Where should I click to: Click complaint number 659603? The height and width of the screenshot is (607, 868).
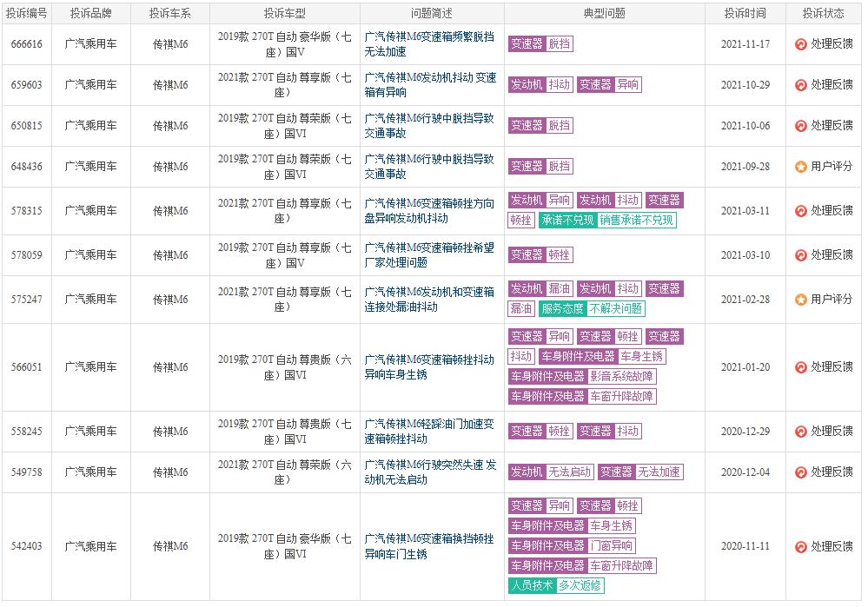click(27, 85)
